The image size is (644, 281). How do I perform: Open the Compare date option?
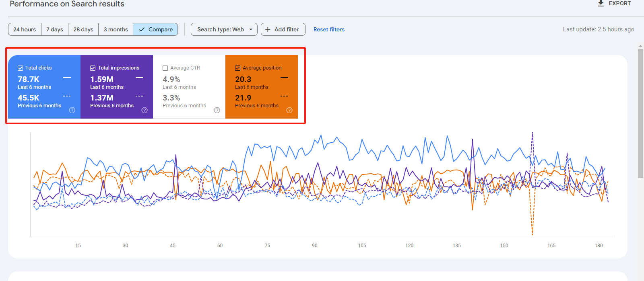click(155, 29)
